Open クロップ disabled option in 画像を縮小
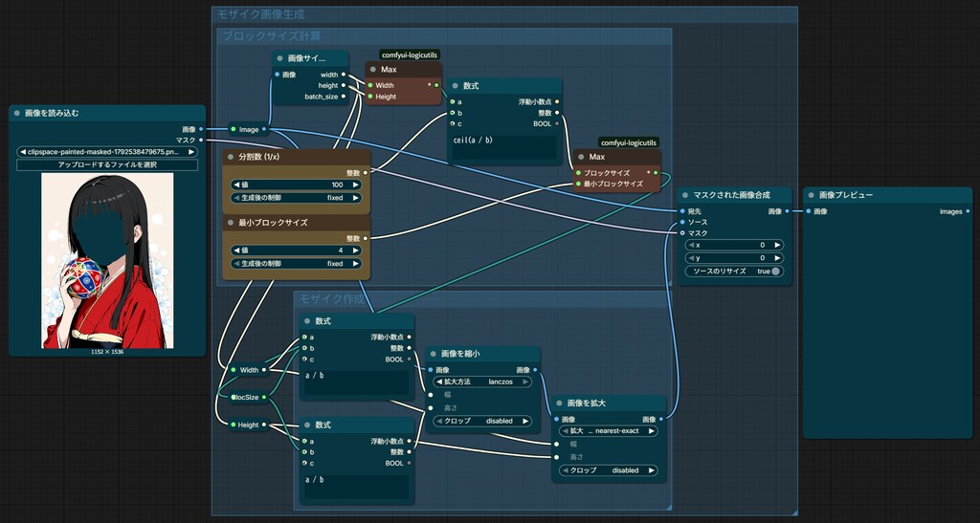 click(x=482, y=422)
